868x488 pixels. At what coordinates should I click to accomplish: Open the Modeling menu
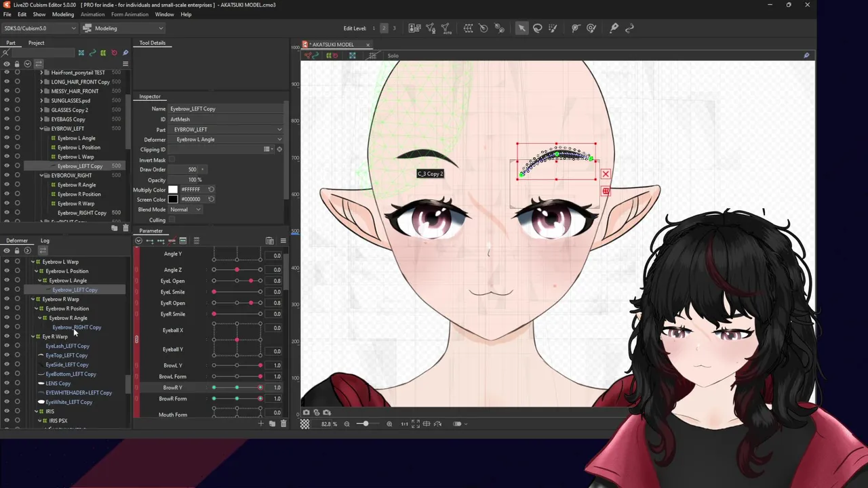[x=63, y=14]
